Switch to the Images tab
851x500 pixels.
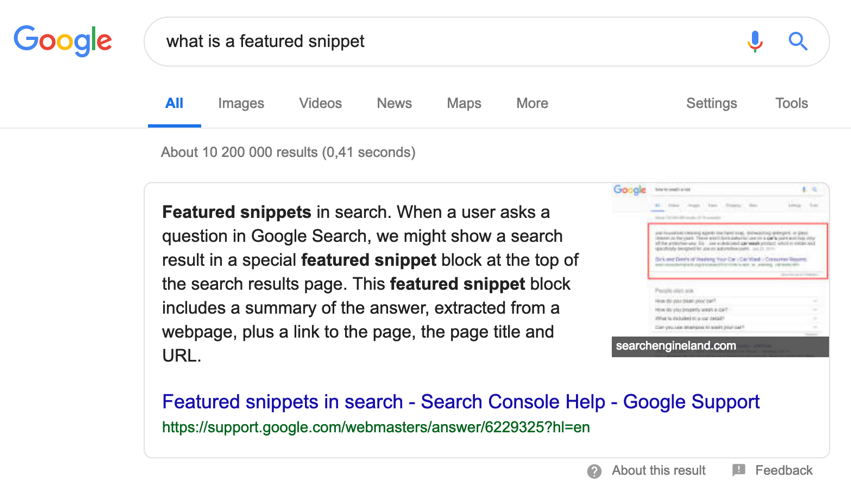click(241, 103)
